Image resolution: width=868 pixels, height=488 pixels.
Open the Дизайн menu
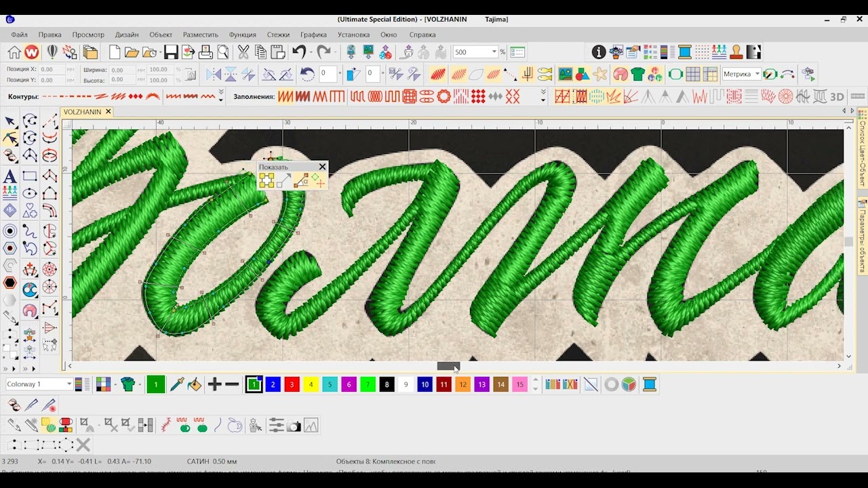127,35
